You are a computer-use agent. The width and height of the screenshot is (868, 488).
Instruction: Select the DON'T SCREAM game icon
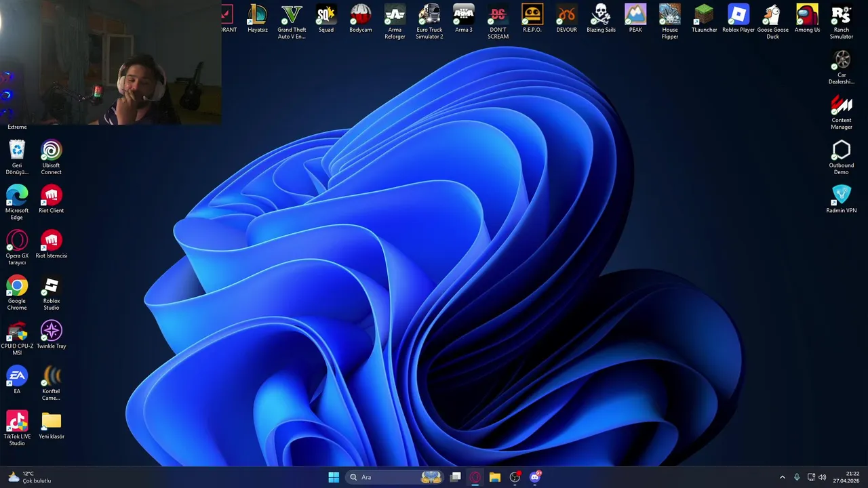click(498, 22)
